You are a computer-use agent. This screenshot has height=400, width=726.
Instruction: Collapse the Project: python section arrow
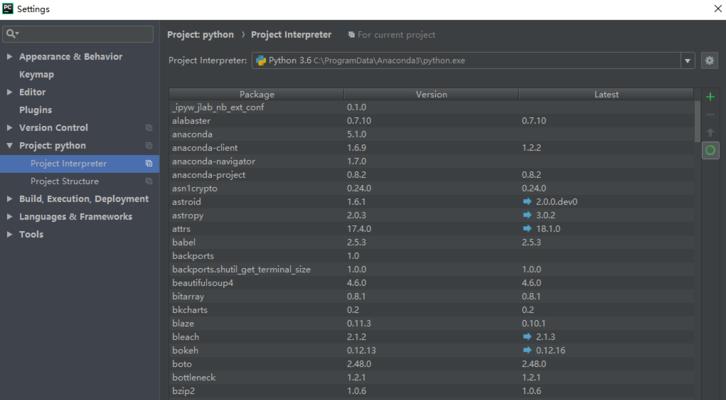pyautogui.click(x=9, y=145)
